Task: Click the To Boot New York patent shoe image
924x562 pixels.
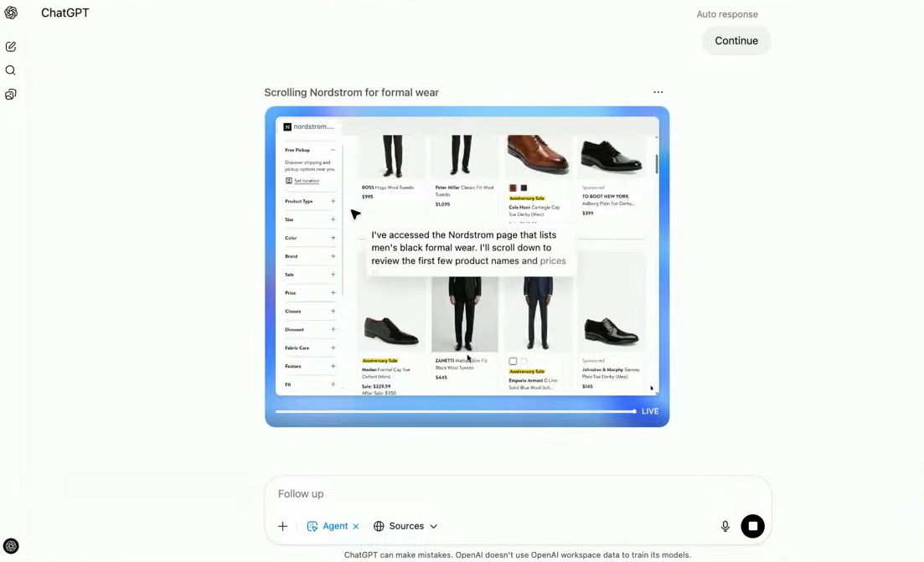Action: point(611,156)
